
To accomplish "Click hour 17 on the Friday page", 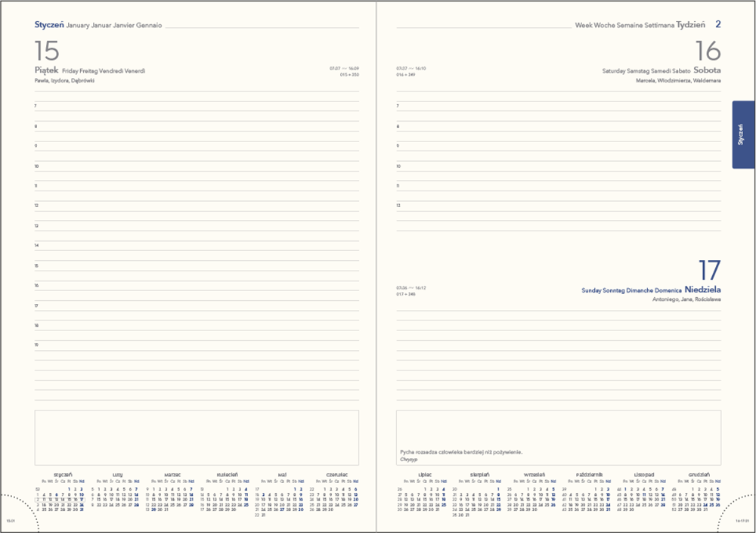I will [x=36, y=305].
